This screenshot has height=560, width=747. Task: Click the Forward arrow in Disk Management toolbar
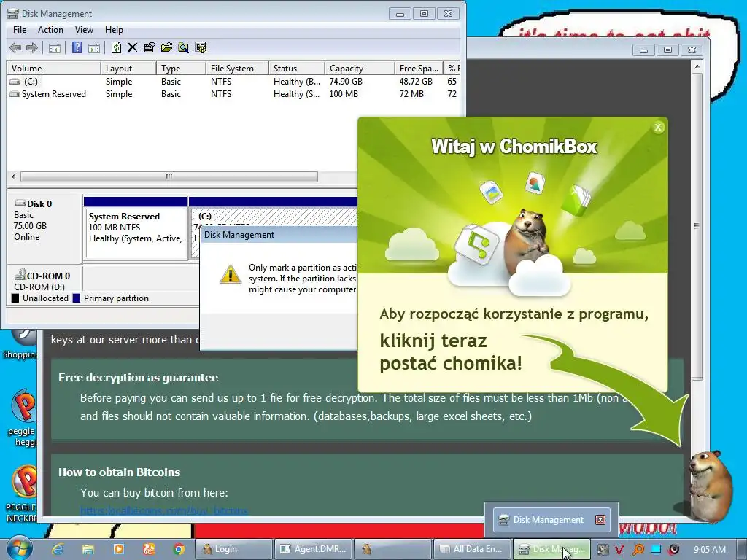pyautogui.click(x=32, y=47)
